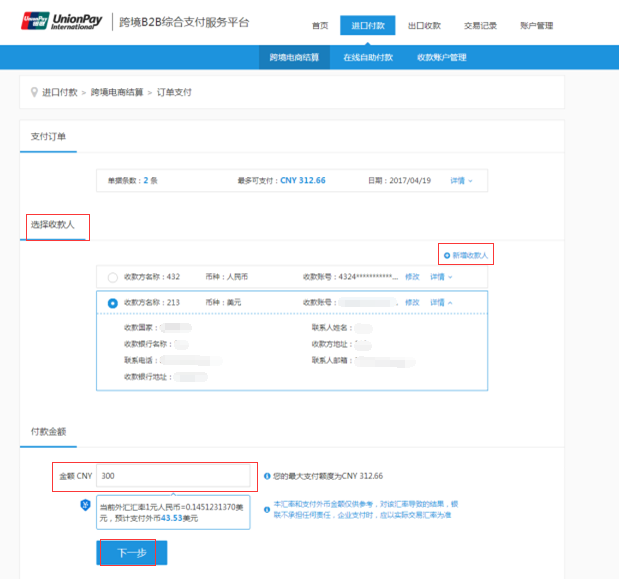Select payee 432 radio button
The height and width of the screenshot is (579, 619).
(x=112, y=277)
